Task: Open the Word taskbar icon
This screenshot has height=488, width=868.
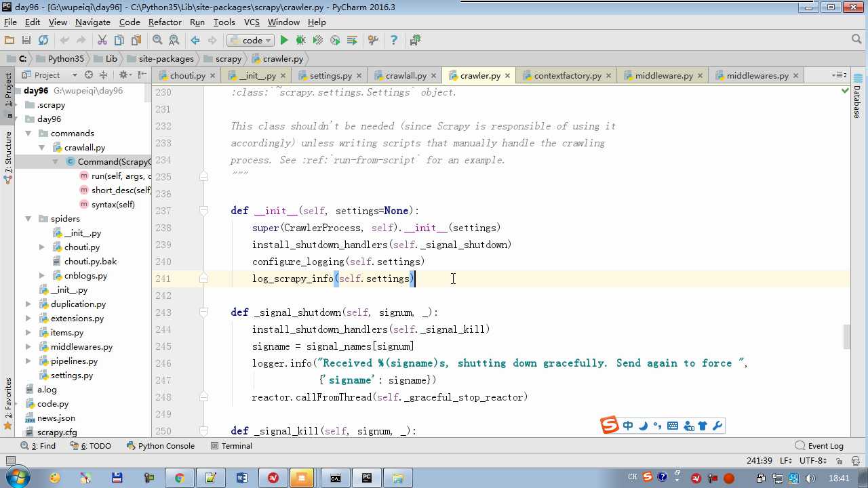Action: tap(242, 478)
